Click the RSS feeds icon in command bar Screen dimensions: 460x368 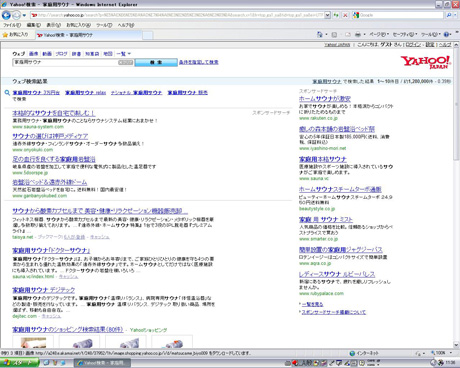point(334,34)
